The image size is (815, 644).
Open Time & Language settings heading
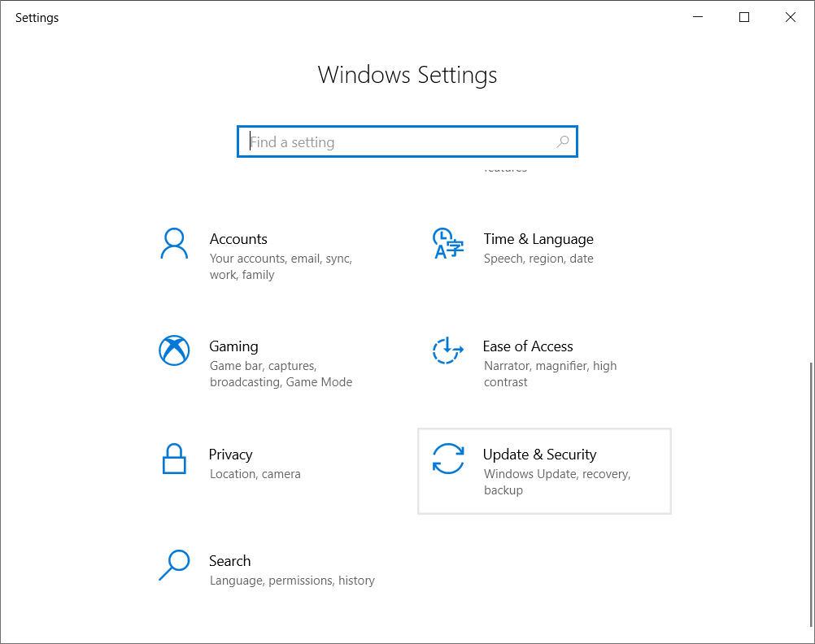coord(538,239)
